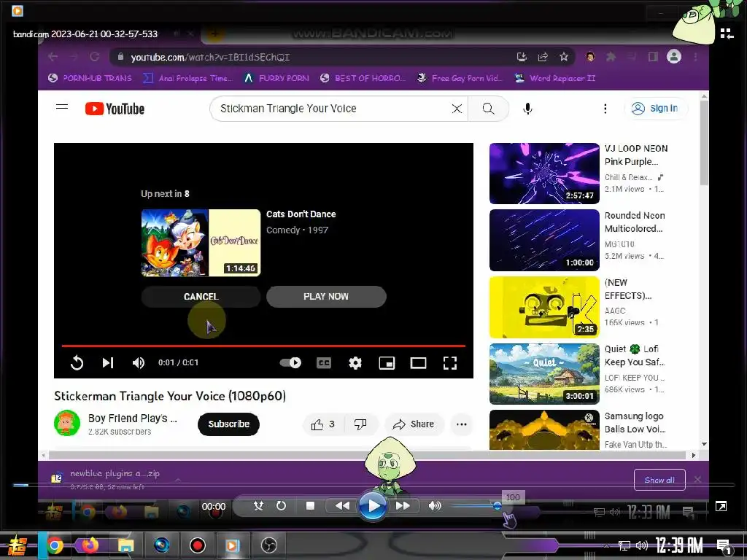Click PLAY NOW for Cats Don't Dance
This screenshot has width=747, height=560.
(326, 296)
